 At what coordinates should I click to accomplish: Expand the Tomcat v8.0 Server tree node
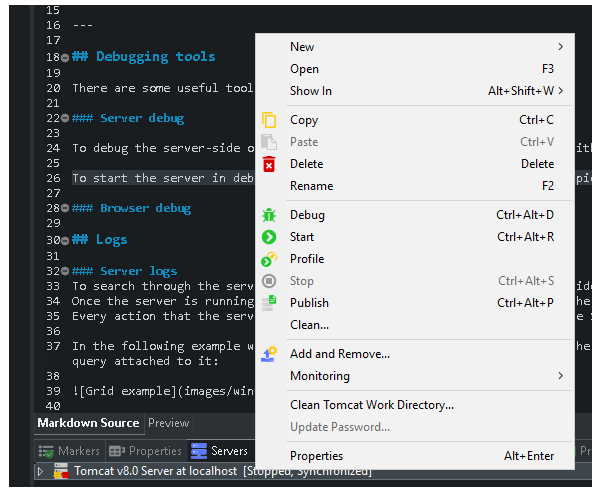pyautogui.click(x=40, y=471)
